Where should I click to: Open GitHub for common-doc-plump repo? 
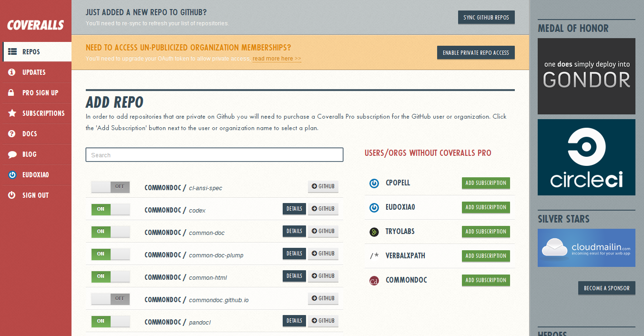pos(323,254)
